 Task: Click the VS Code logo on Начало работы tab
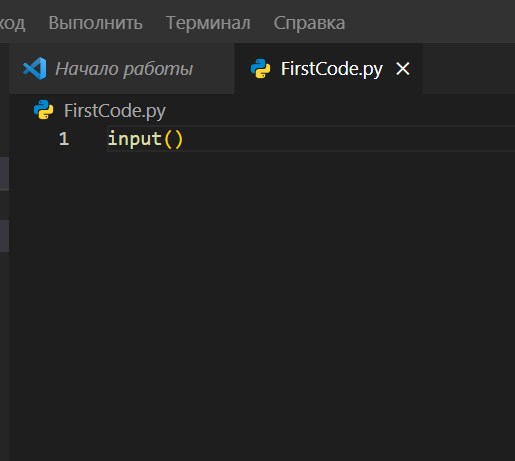(x=35, y=69)
